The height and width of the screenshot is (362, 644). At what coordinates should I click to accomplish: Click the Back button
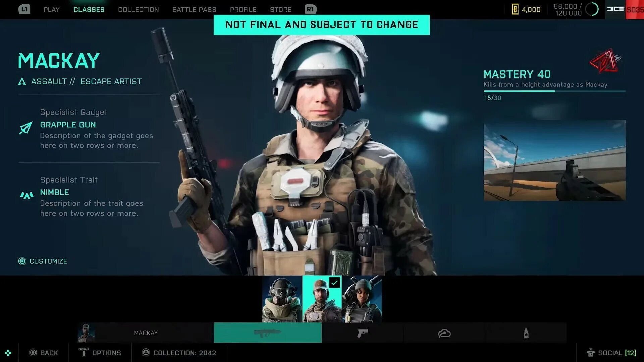pos(44,353)
